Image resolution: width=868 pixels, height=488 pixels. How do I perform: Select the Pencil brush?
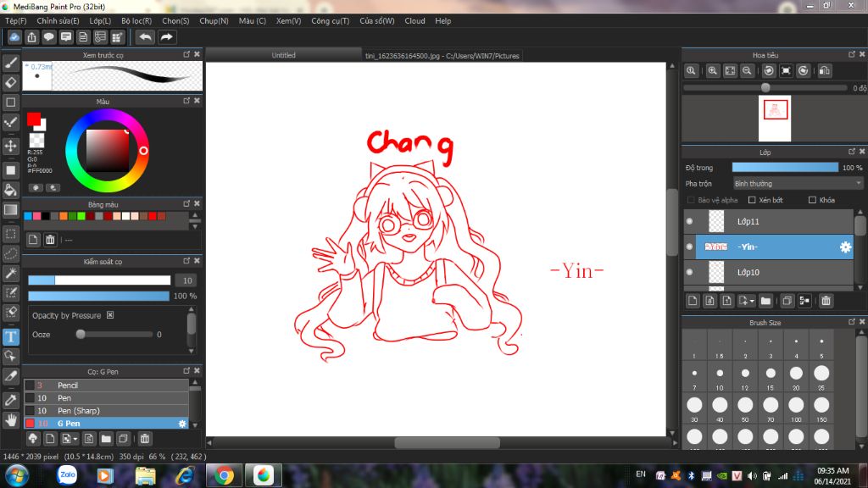click(106, 385)
